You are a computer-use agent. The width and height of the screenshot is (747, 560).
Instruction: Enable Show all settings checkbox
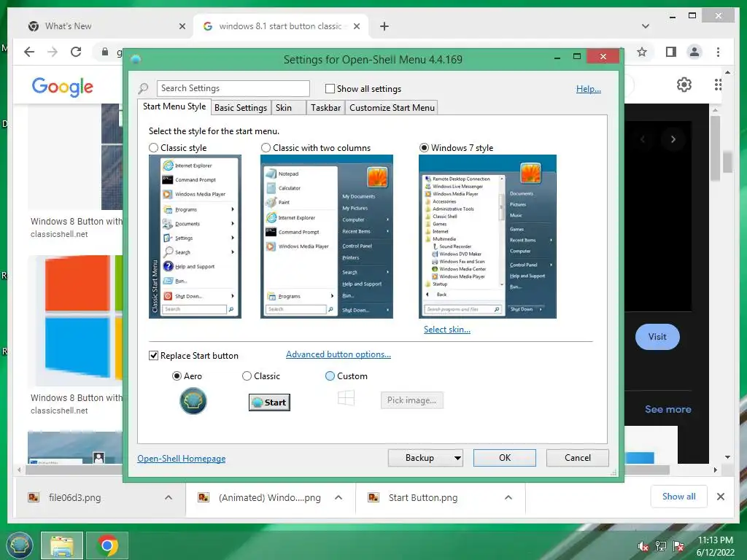pos(330,88)
